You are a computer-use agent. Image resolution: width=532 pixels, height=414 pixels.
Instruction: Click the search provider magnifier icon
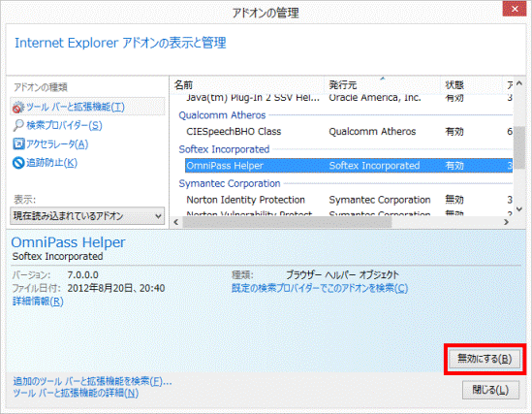(18, 126)
